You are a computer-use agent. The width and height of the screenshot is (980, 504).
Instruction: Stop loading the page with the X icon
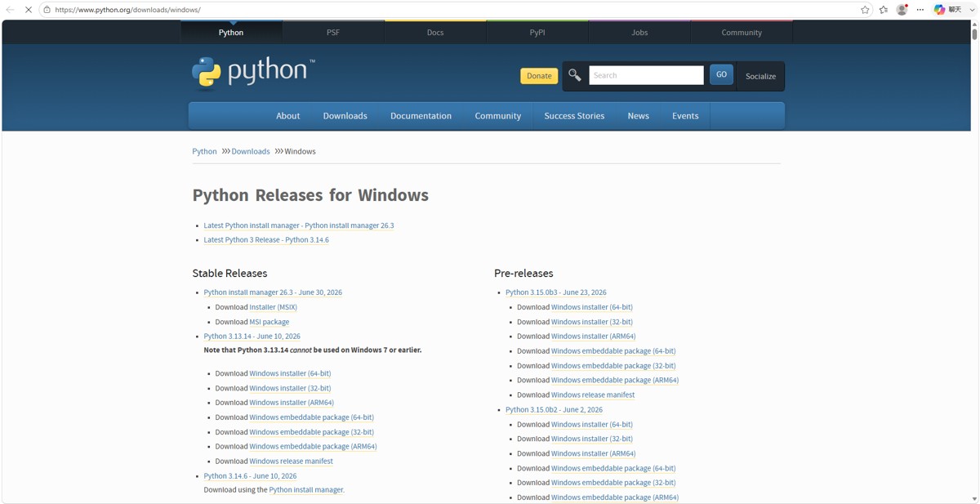pos(28,10)
